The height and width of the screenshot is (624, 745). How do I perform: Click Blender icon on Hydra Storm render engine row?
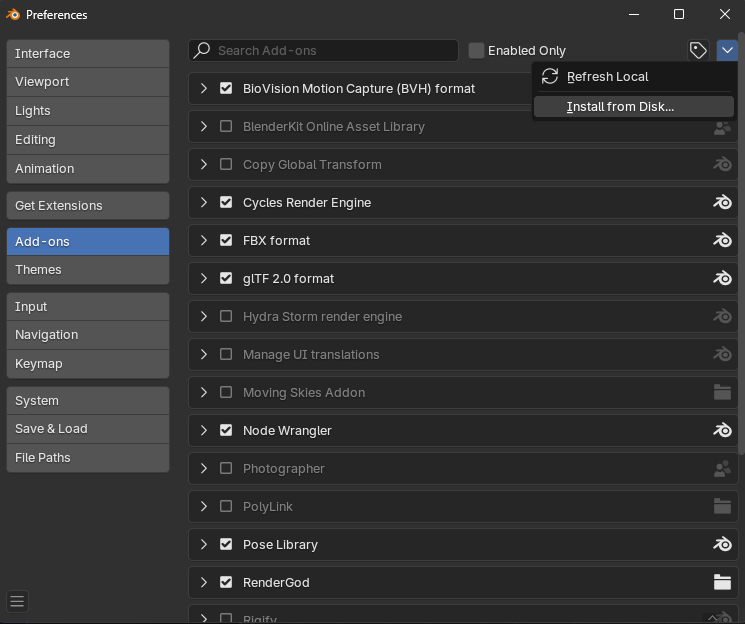[x=722, y=317]
